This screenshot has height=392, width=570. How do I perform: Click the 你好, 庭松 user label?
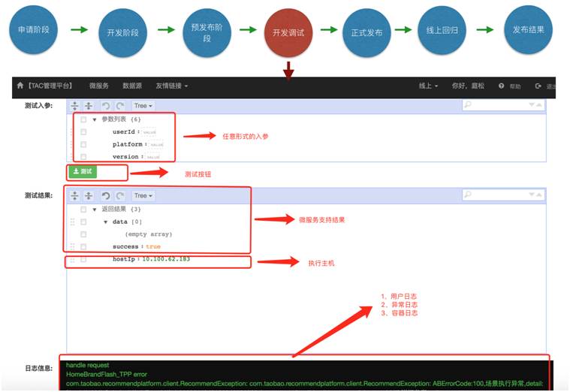tap(468, 86)
